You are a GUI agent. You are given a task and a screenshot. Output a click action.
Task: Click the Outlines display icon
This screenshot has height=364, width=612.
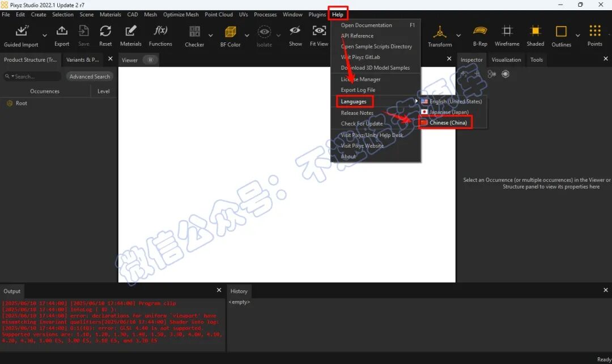[x=561, y=31]
